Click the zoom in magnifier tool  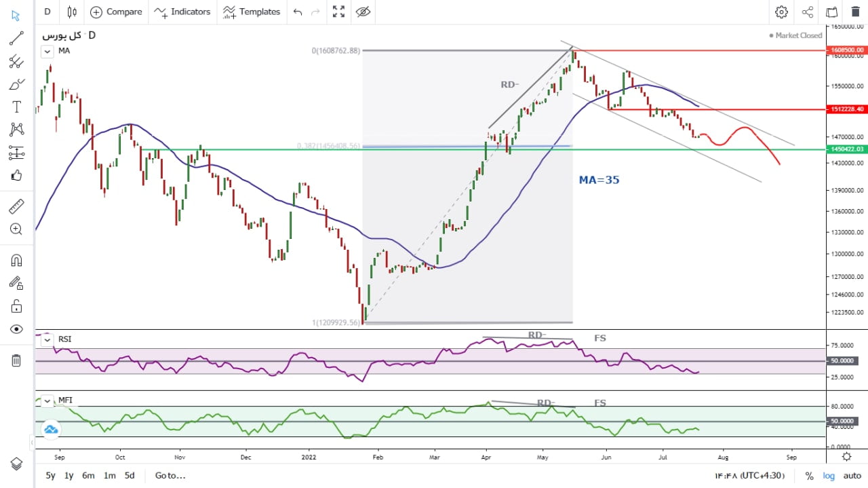16,229
